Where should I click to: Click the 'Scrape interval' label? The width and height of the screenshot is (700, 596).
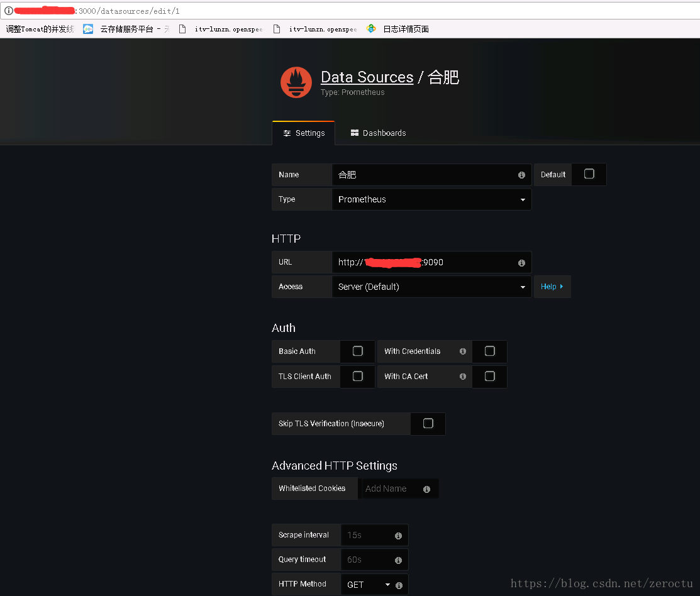[303, 535]
